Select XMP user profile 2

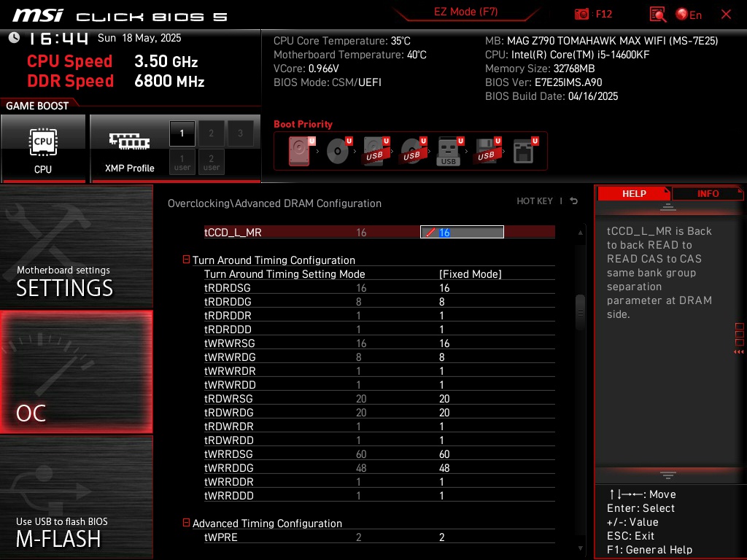pos(211,163)
